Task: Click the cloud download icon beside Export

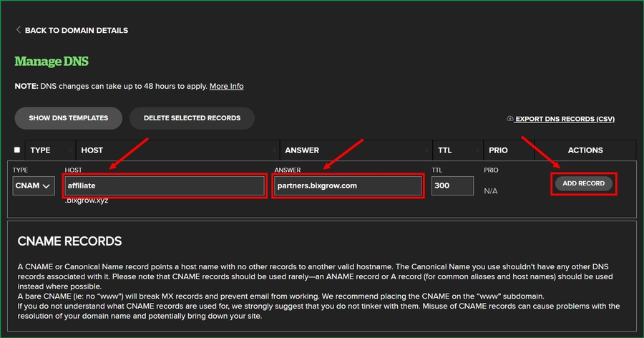Action: click(509, 119)
